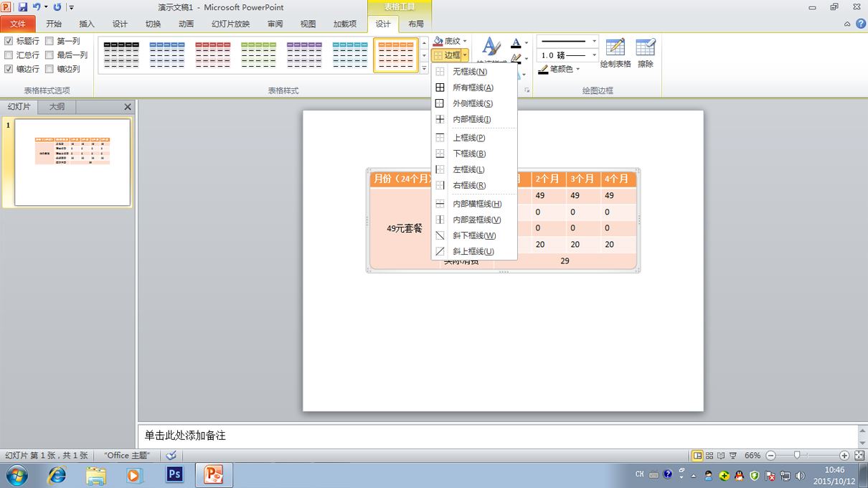Switch to the 布局 Layout tab
The width and height of the screenshot is (868, 488).
[416, 24]
